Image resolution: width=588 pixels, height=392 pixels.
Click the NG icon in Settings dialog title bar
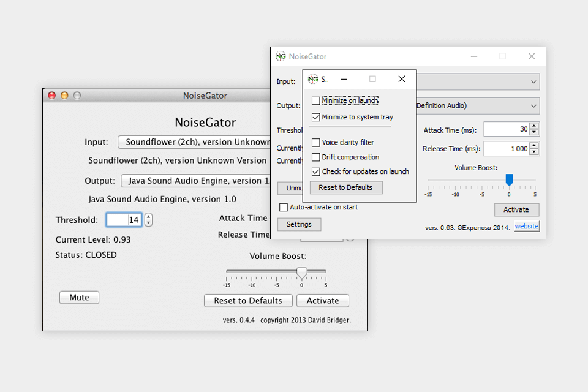coord(313,79)
